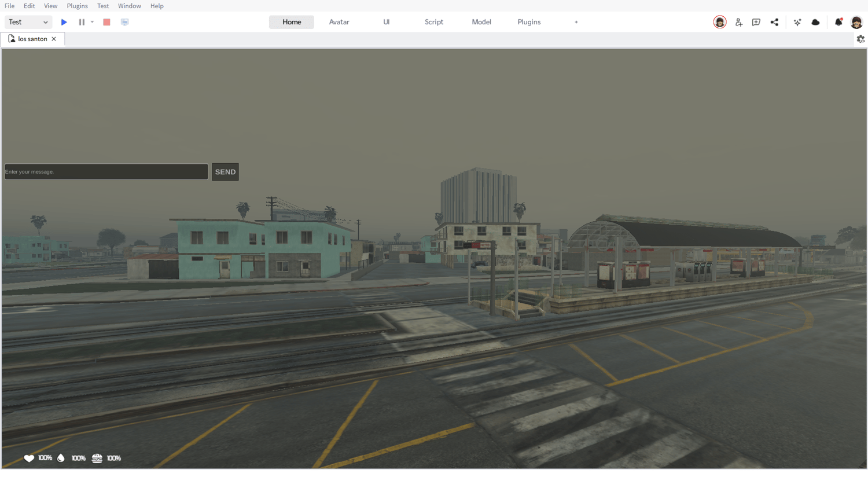
Task: Switch to the Script ribbon tab
Action: pyautogui.click(x=434, y=22)
